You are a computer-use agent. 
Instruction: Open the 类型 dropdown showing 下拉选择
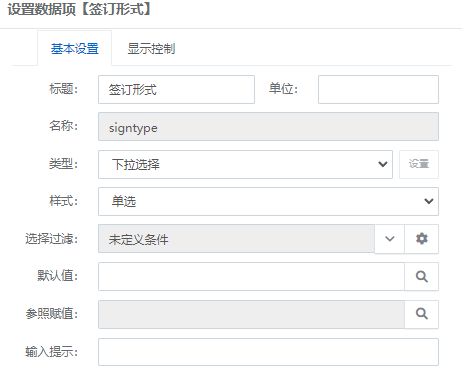pyautogui.click(x=245, y=164)
